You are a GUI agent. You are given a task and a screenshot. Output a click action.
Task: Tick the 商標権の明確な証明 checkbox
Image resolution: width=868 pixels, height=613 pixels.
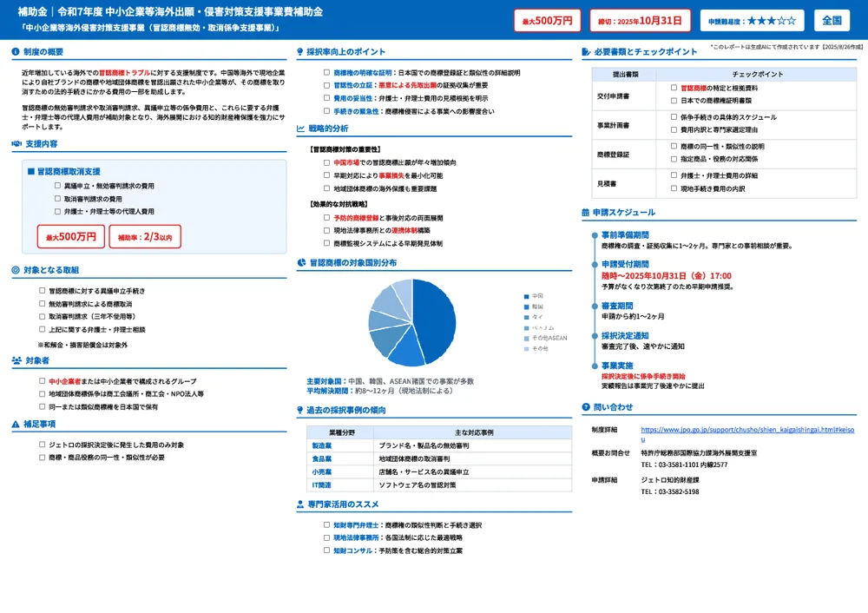(326, 72)
